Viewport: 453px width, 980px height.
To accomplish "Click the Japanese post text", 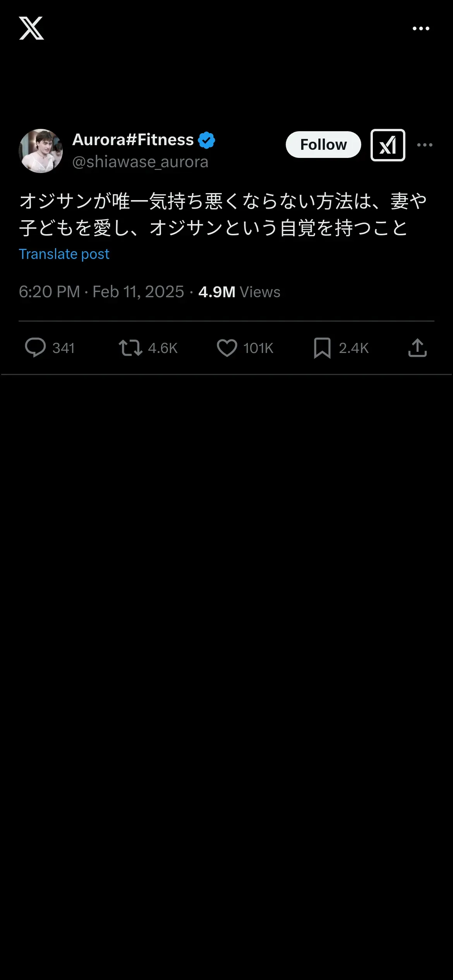I will tap(223, 214).
